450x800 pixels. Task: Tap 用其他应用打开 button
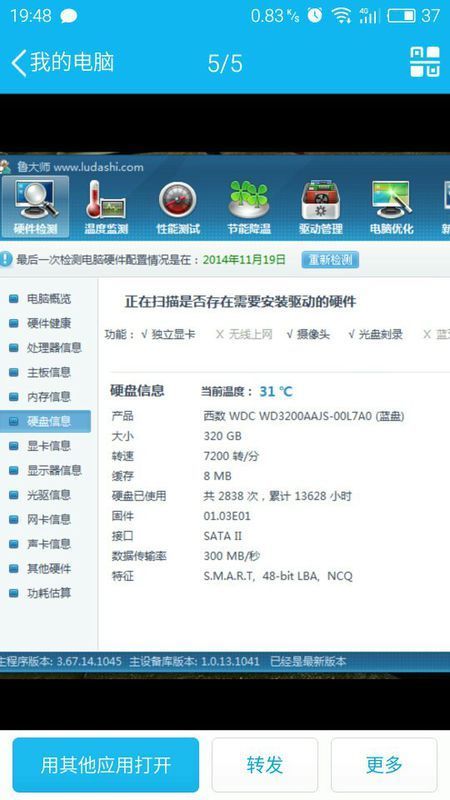point(106,765)
